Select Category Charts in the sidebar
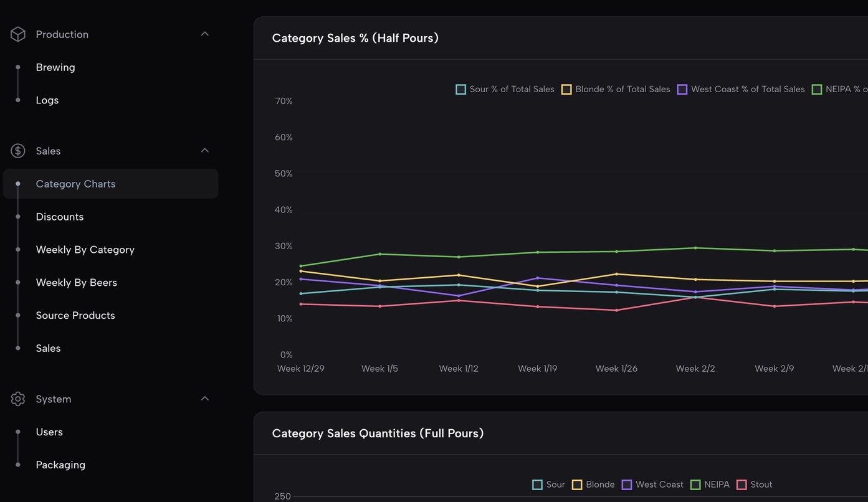The image size is (868, 502). [x=75, y=183]
